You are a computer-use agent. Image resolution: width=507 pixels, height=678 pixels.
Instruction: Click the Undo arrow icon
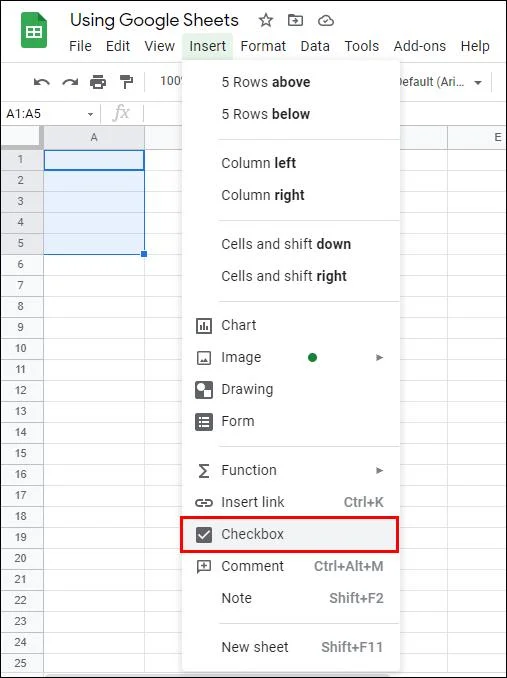pyautogui.click(x=41, y=82)
